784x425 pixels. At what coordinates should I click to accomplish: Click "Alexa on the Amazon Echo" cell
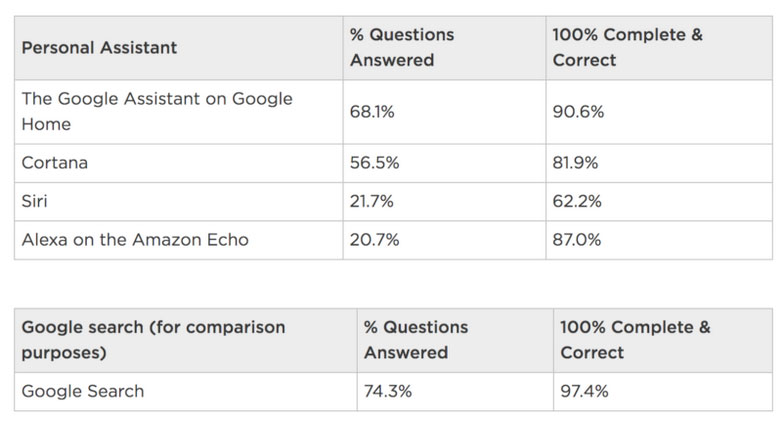tap(135, 239)
